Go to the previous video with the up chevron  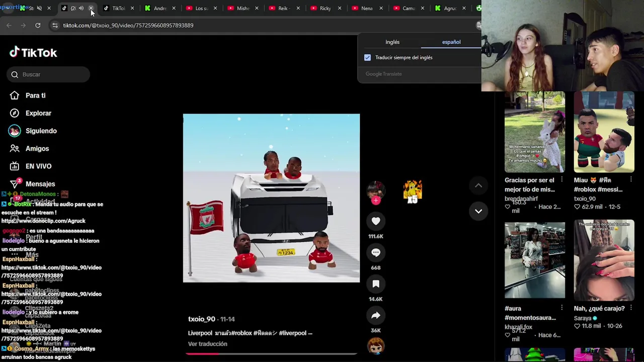click(x=478, y=186)
